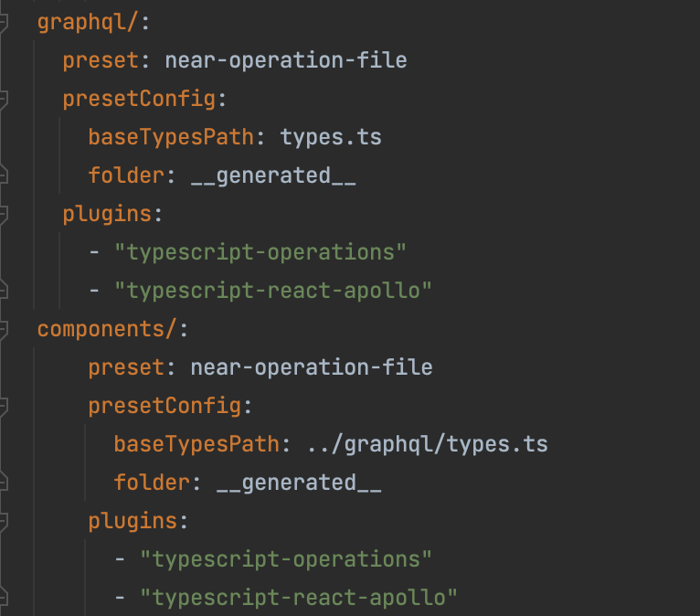Place cursor on the components/ key

[107, 329]
